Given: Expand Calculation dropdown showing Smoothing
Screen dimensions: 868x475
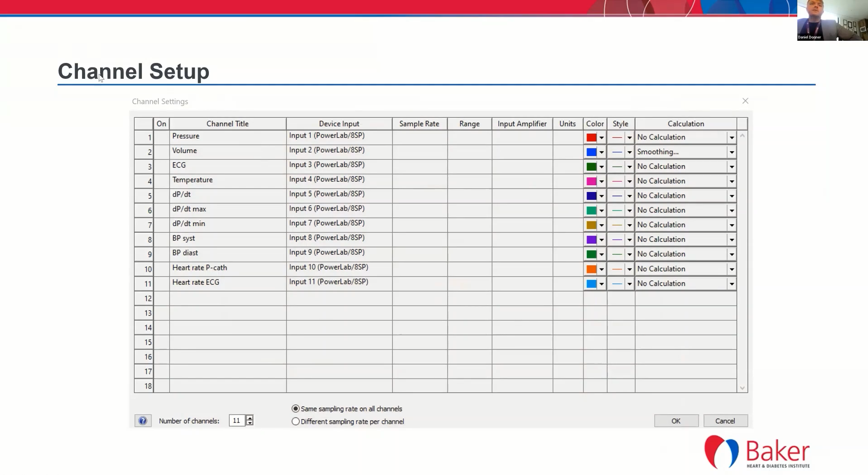Looking at the screenshot, I should (x=731, y=152).
